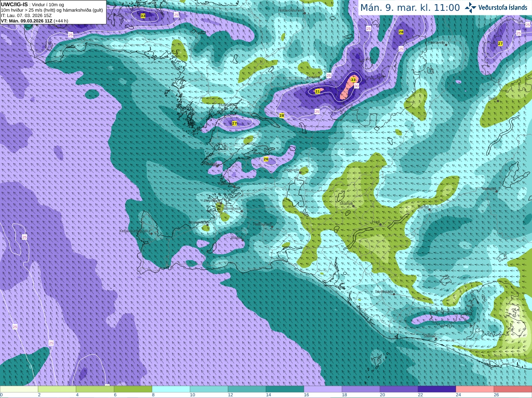The image size is (532, 398).
Task: Click the legend scale number 8
Action: (x=153, y=395)
